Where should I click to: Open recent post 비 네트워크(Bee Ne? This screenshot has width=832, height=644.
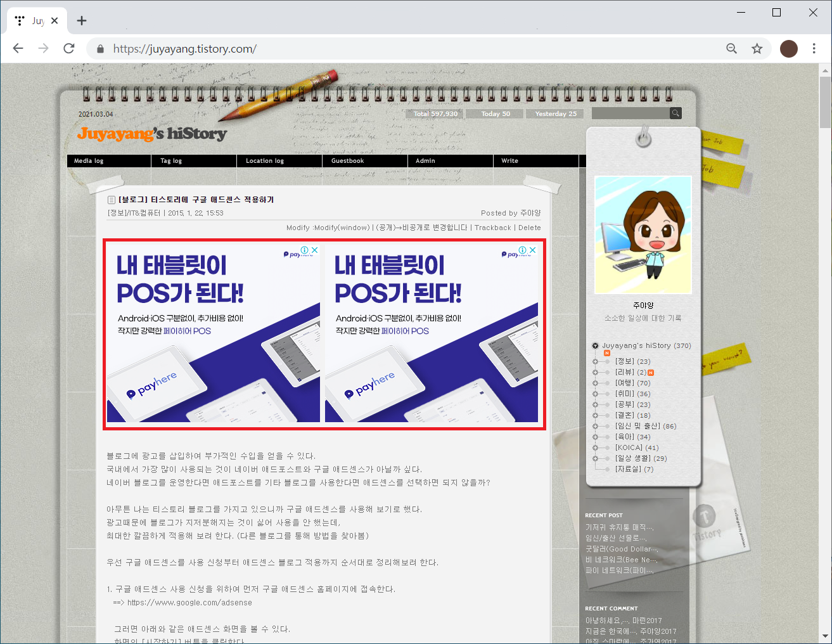click(621, 560)
